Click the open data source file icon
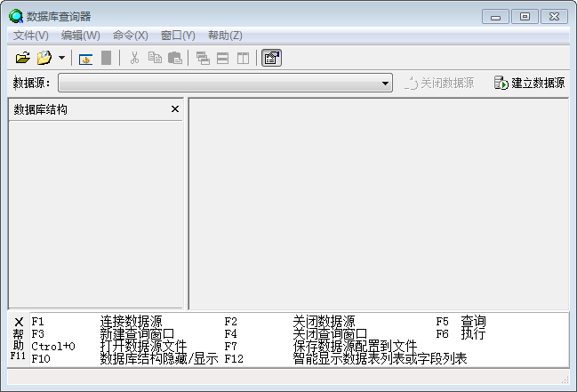577x392 pixels. (44, 59)
